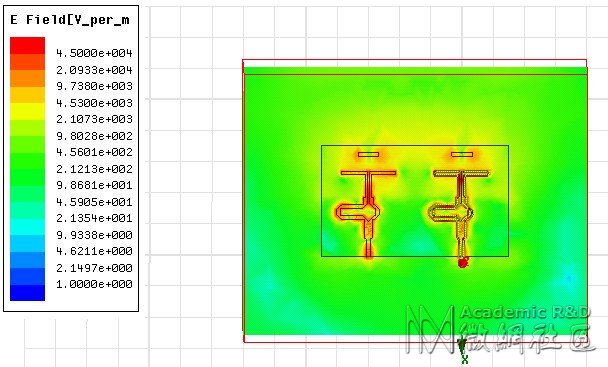Click the cyan 9.9338e+000 legend color band
The image size is (608, 367).
[x=28, y=227]
